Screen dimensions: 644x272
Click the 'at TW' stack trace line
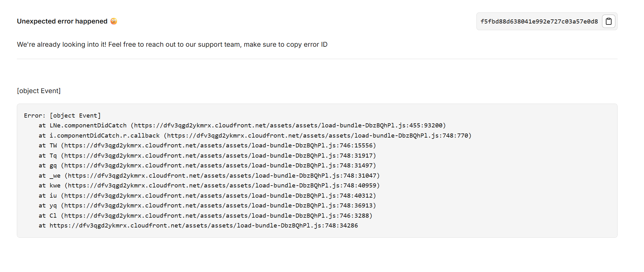[x=207, y=146]
